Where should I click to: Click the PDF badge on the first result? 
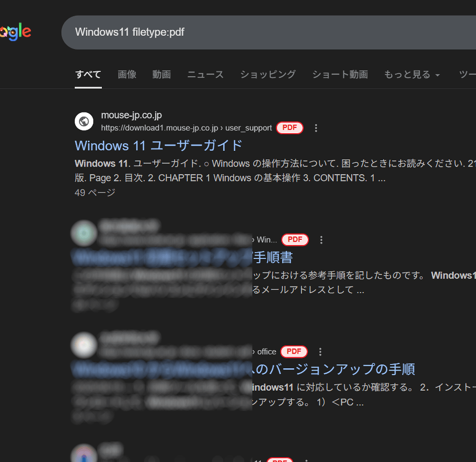[x=289, y=128]
